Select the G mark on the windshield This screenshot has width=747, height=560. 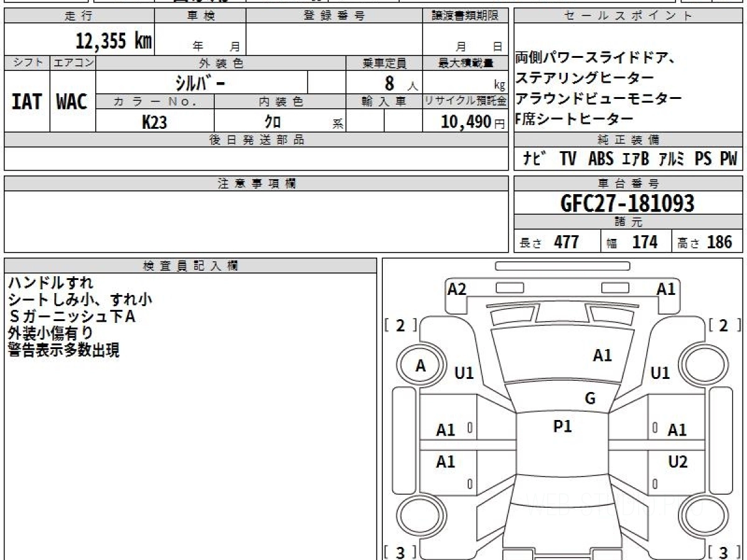click(x=590, y=399)
